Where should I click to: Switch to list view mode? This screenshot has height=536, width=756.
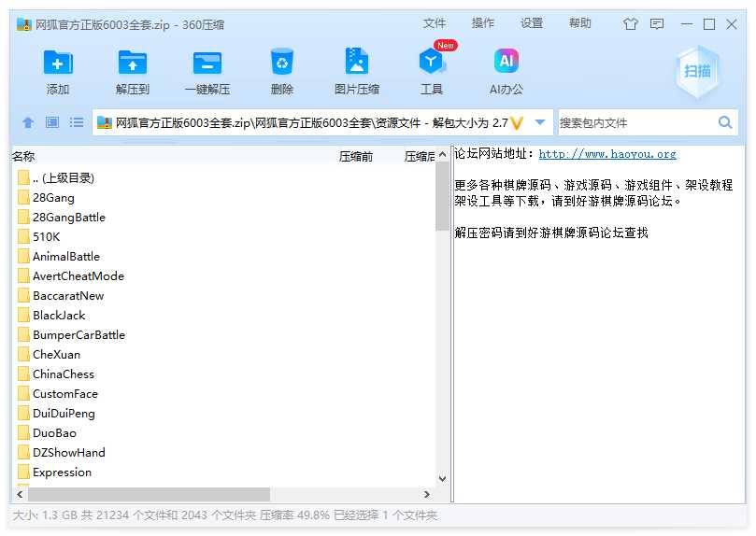click(77, 122)
